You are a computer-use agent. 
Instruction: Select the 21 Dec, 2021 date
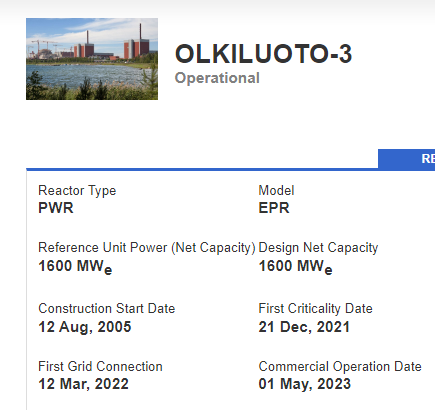pos(304,327)
